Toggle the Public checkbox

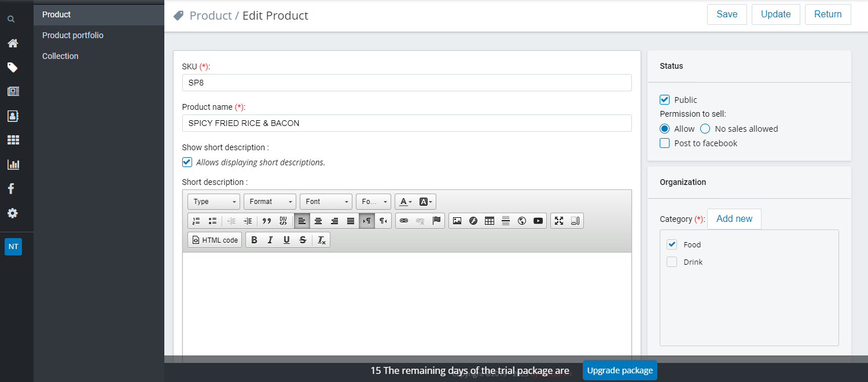click(x=665, y=100)
